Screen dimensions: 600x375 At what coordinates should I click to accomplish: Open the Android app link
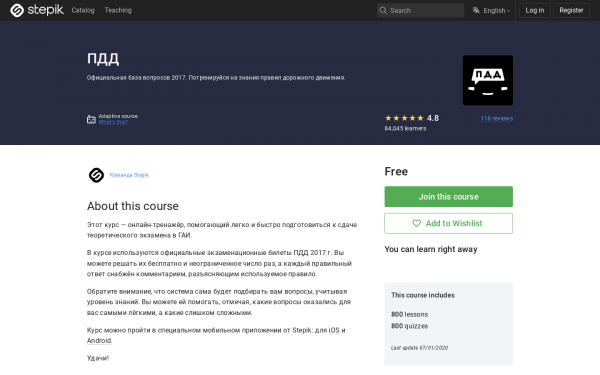point(99,341)
